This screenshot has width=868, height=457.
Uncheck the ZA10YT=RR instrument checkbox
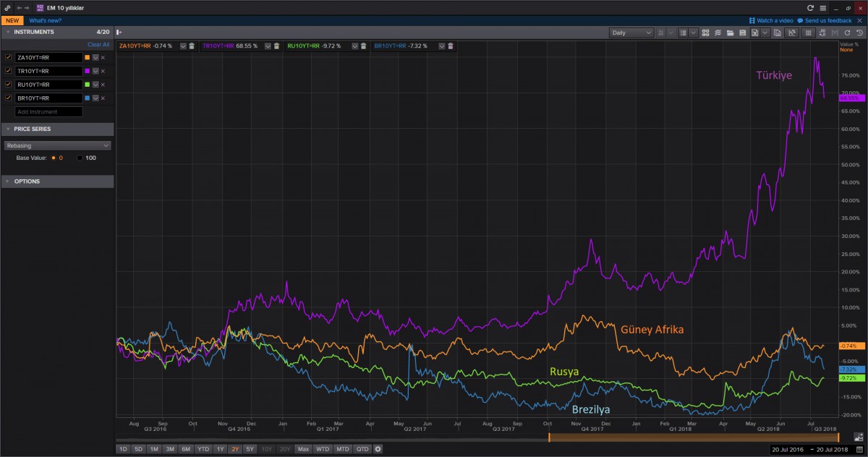pos(9,57)
